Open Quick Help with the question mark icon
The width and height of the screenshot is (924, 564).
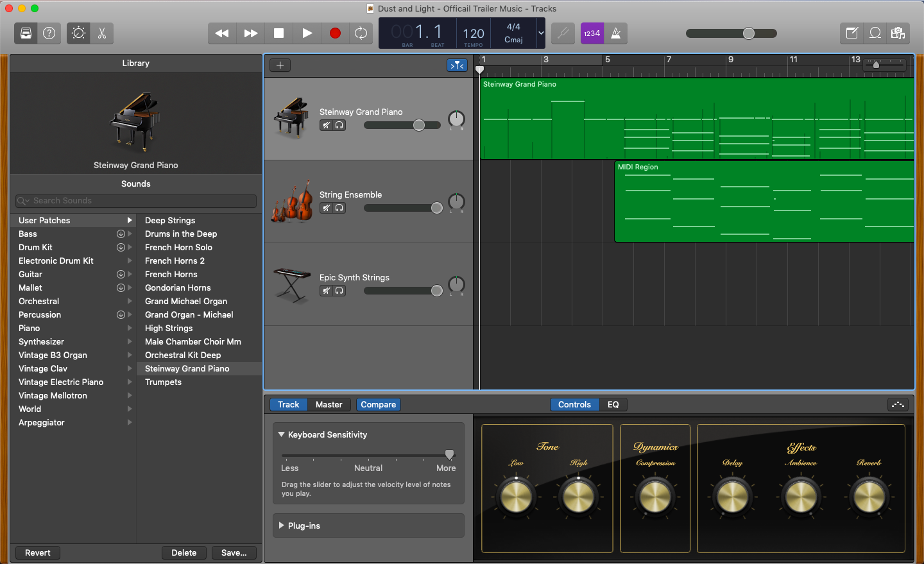tap(49, 33)
